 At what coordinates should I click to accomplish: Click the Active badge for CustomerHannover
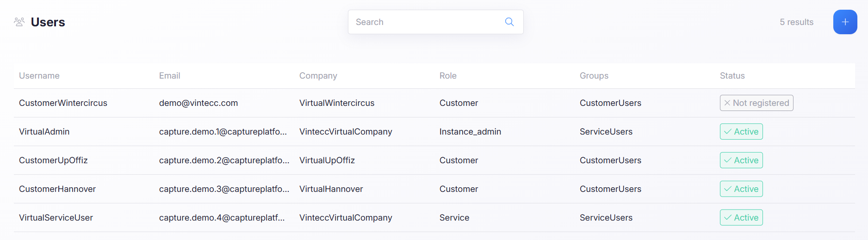pyautogui.click(x=741, y=189)
